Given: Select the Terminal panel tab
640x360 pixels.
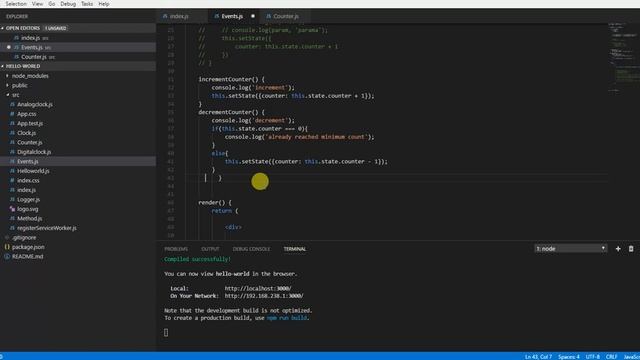Looking at the screenshot, I should (x=295, y=249).
